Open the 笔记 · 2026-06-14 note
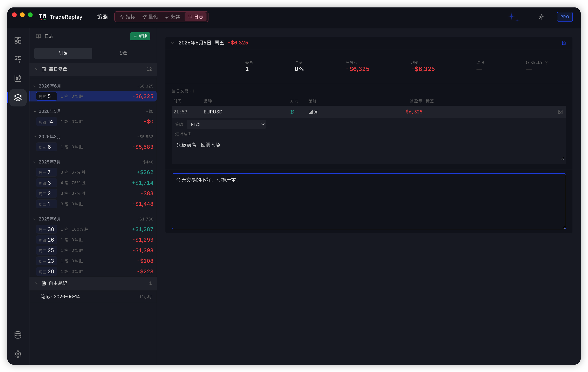Viewport: 588px width, 372px height. [93, 296]
